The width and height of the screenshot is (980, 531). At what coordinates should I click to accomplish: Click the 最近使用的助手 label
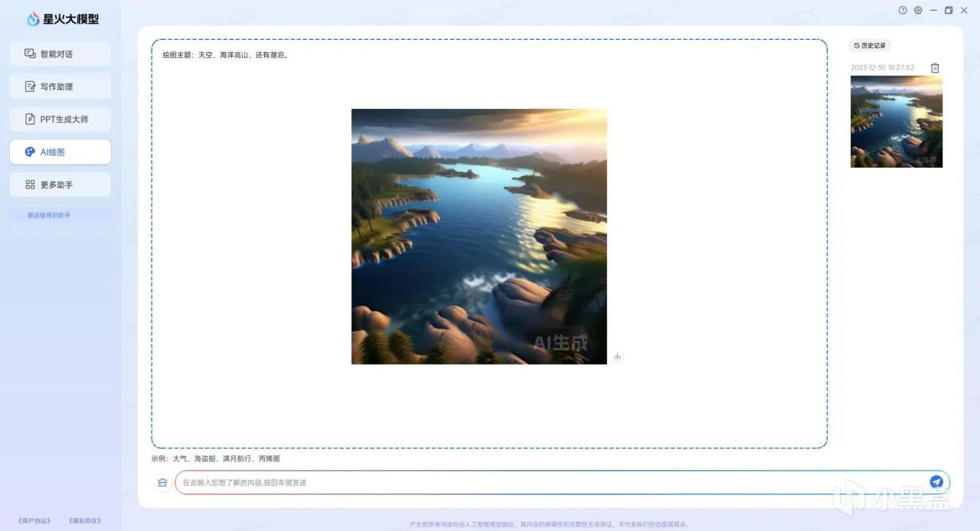pyautogui.click(x=49, y=215)
